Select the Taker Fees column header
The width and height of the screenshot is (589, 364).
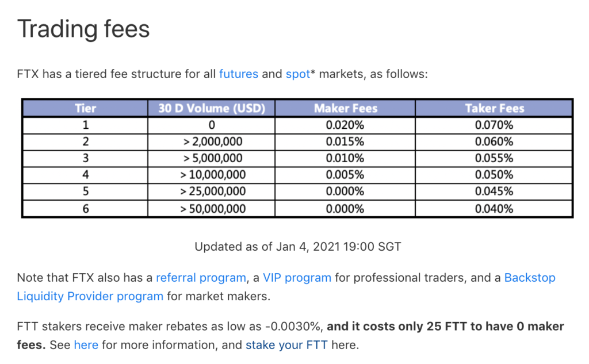pyautogui.click(x=494, y=108)
